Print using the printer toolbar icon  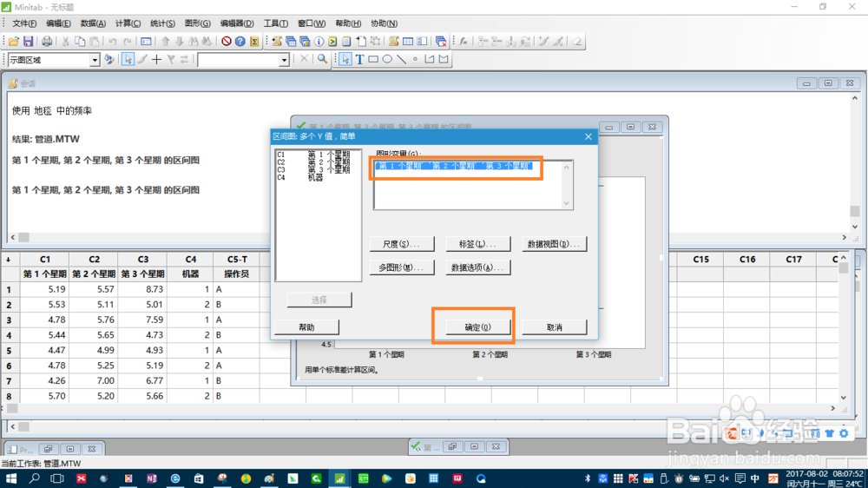click(x=47, y=42)
